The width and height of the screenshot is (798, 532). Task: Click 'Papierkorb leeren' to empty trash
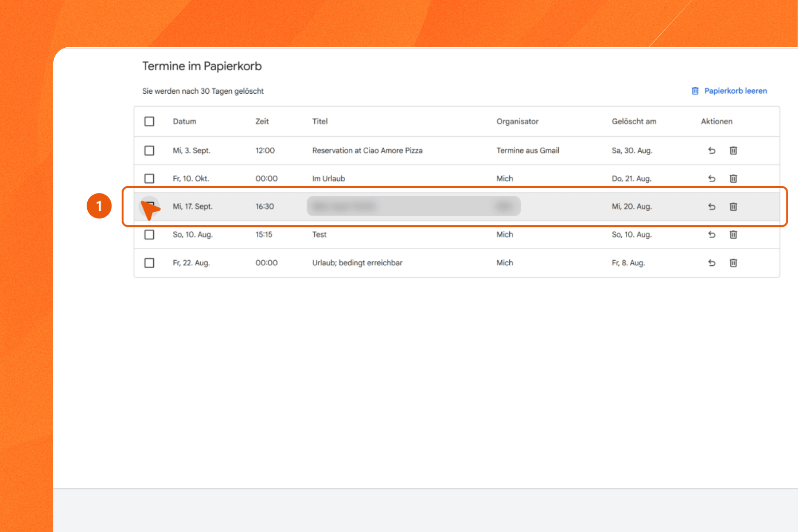coord(735,91)
